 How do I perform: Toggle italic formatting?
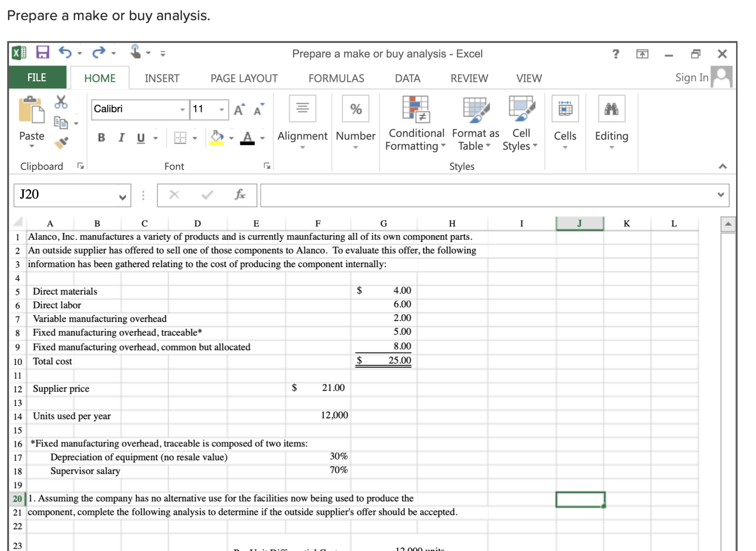point(121,138)
